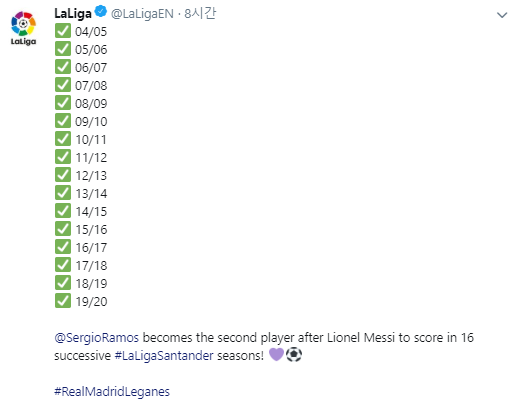Click the green checkmark beside 14/15
Image resolution: width=513 pixels, height=403 pixels.
tap(63, 211)
